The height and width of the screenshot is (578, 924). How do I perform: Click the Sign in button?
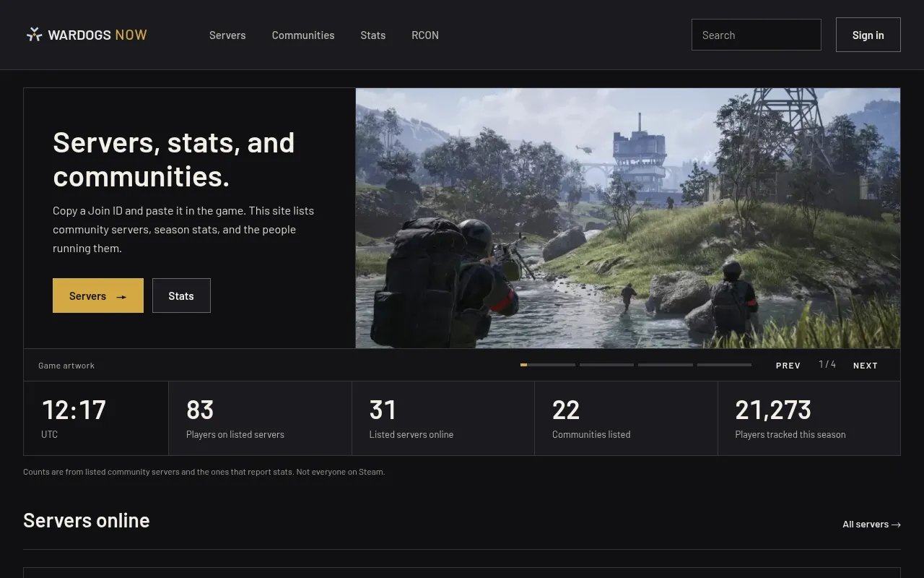click(x=868, y=35)
